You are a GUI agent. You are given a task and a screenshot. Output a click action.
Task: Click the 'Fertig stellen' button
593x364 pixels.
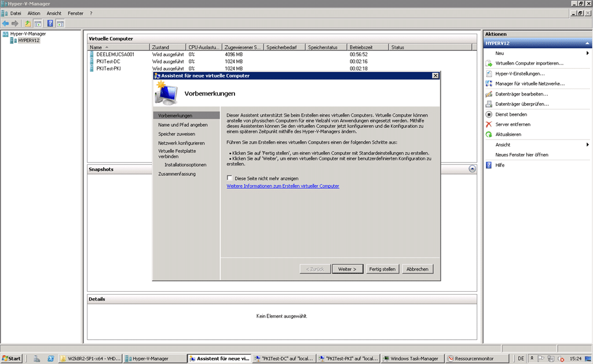pos(382,269)
